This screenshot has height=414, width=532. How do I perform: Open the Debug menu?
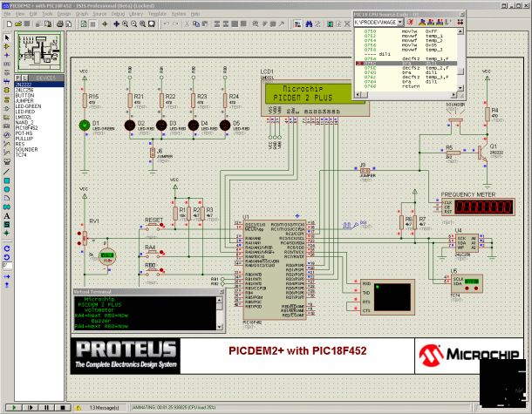tap(118, 15)
